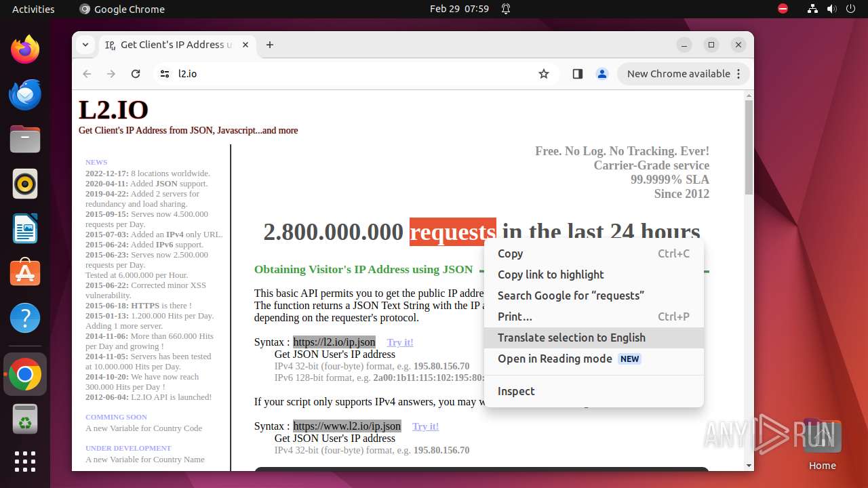Click the page vertical scrollbar thumb
868x488 pixels.
[749, 147]
